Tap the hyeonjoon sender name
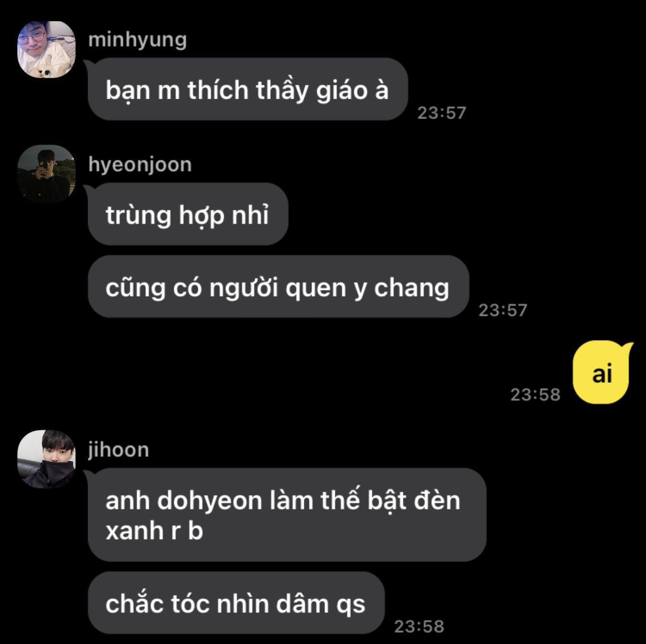This screenshot has width=646, height=644. click(140, 165)
